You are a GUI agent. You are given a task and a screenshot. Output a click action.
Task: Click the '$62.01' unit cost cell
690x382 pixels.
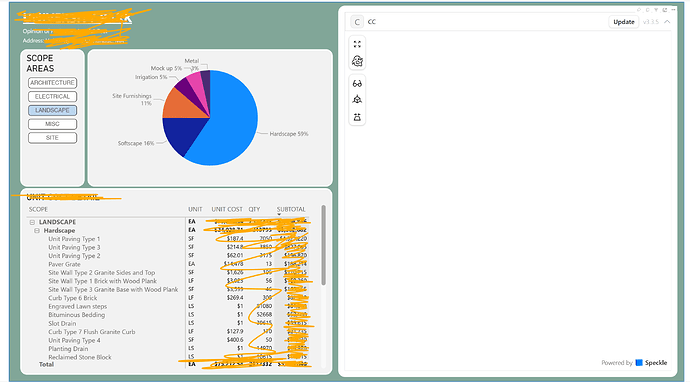pos(235,256)
